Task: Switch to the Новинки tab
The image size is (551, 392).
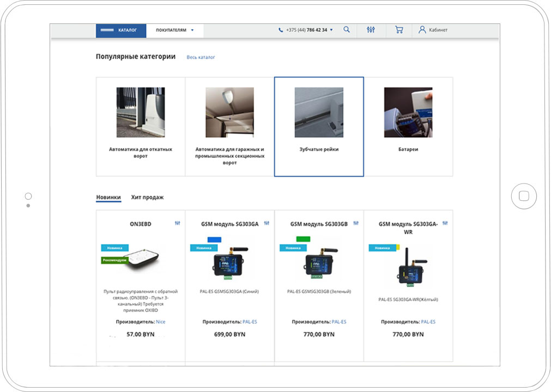Action: [108, 197]
